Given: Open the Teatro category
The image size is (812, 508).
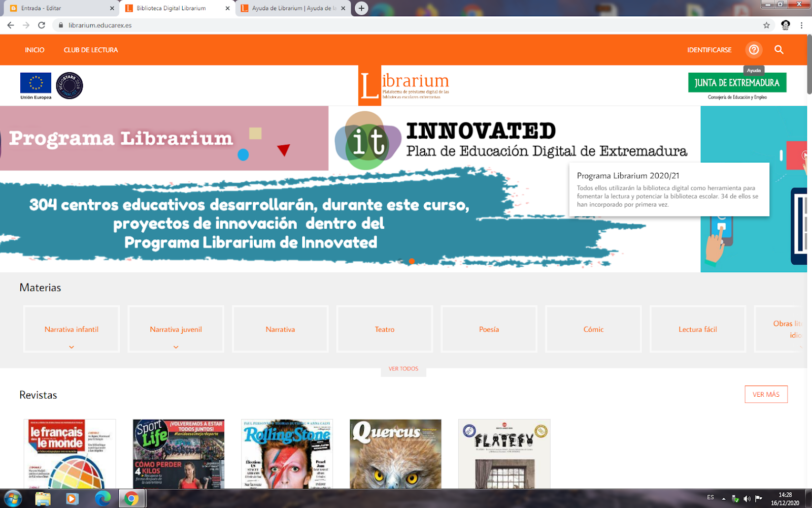Looking at the screenshot, I should tap(385, 329).
